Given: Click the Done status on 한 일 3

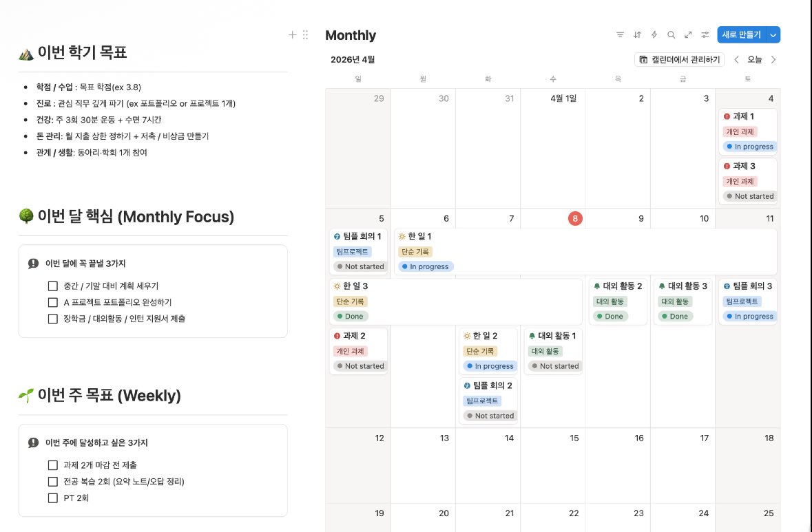Looking at the screenshot, I should point(350,316).
